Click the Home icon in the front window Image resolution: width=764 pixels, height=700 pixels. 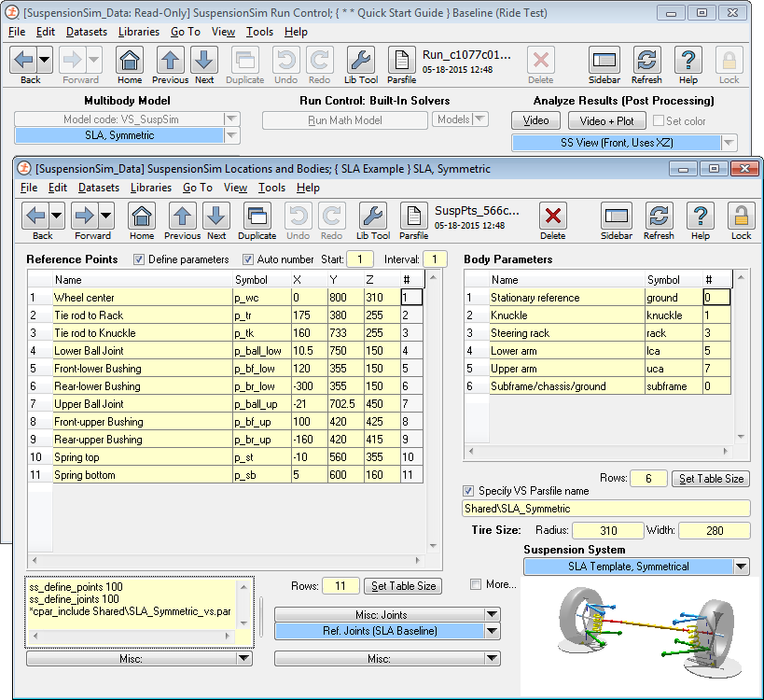pyautogui.click(x=142, y=217)
